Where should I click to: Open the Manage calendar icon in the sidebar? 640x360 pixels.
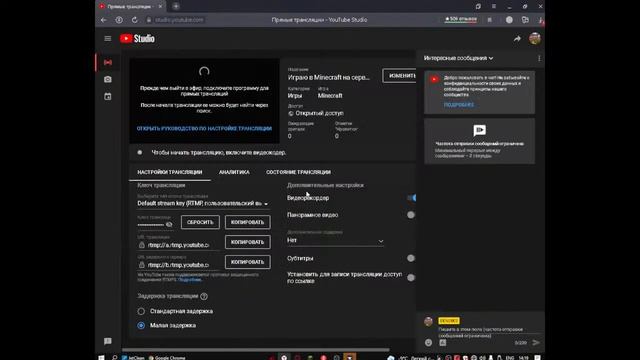click(x=108, y=96)
